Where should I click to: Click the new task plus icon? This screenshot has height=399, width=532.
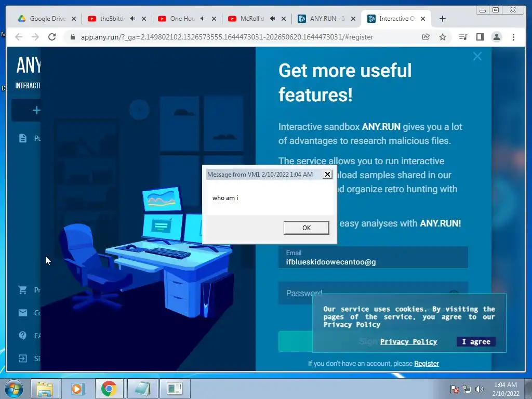[x=36, y=110]
